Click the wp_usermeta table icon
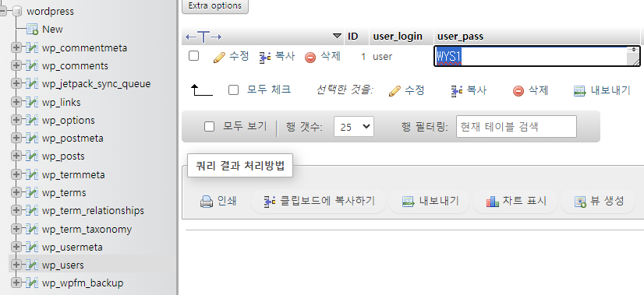 point(32,247)
